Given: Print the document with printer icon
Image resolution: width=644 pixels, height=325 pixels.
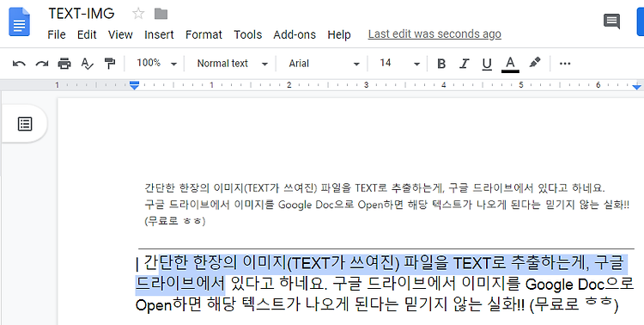Looking at the screenshot, I should (x=64, y=64).
